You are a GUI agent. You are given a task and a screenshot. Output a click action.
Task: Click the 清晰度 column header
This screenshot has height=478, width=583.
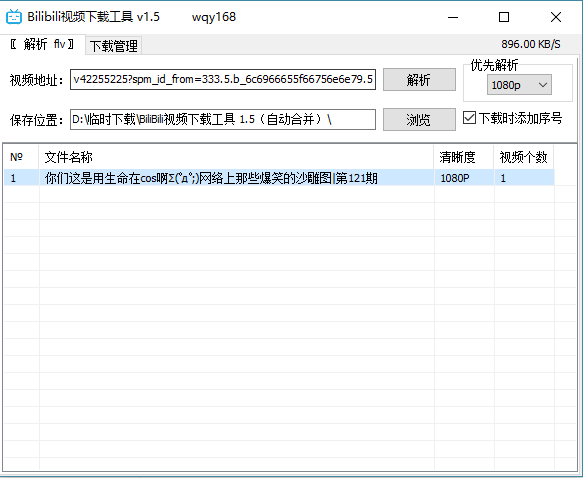pos(464,157)
